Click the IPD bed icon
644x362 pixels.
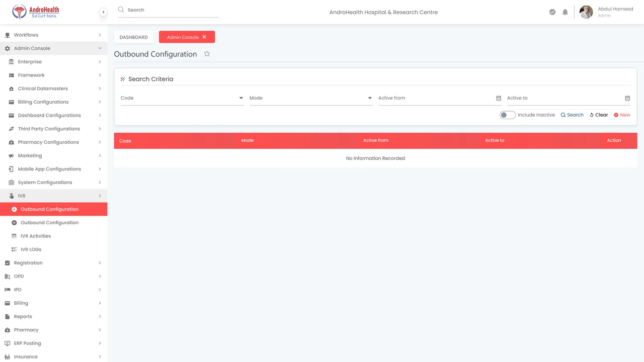[7, 290]
